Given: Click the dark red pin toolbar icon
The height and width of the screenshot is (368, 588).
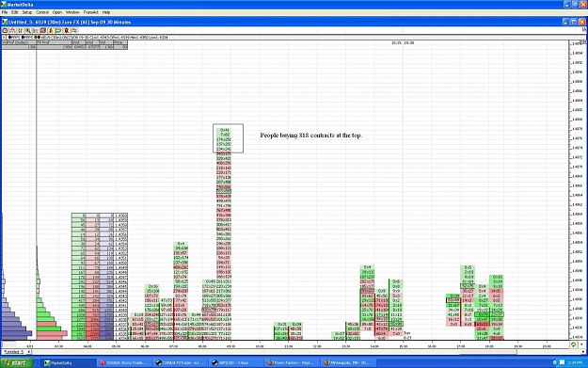Looking at the screenshot, I should (x=67, y=30).
